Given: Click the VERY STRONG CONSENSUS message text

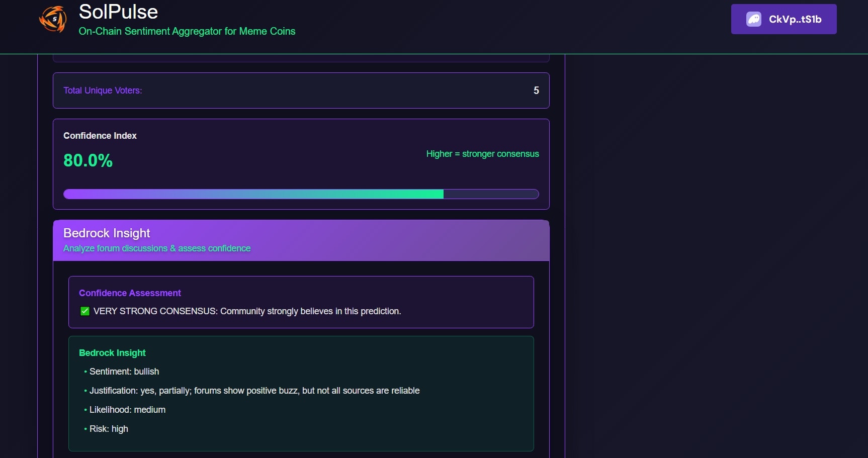Looking at the screenshot, I should point(247,311).
